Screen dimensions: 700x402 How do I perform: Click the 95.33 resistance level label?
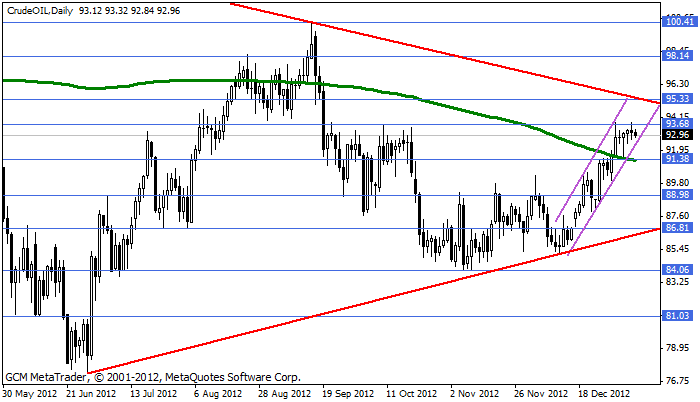pos(678,99)
